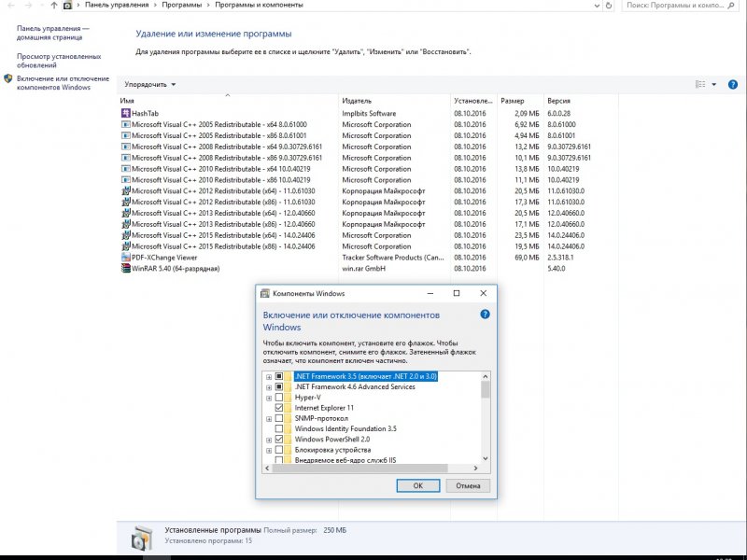Viewport: 747px width, 560px height.
Task: Select the PDF-XChange Viewer entry
Action: pos(164,258)
